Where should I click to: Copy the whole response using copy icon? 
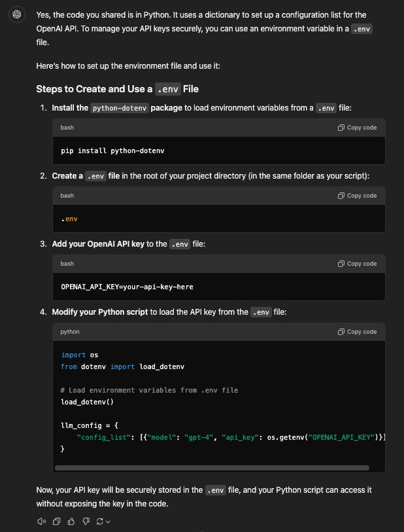[56, 521]
